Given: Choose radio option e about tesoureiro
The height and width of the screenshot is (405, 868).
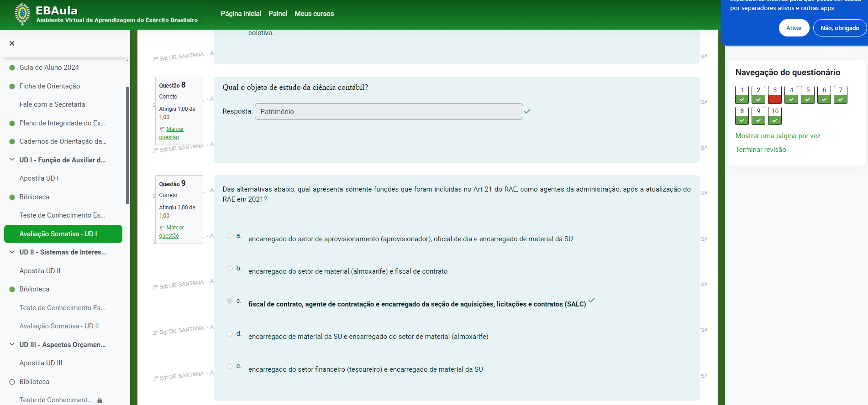Looking at the screenshot, I should coord(230,366).
